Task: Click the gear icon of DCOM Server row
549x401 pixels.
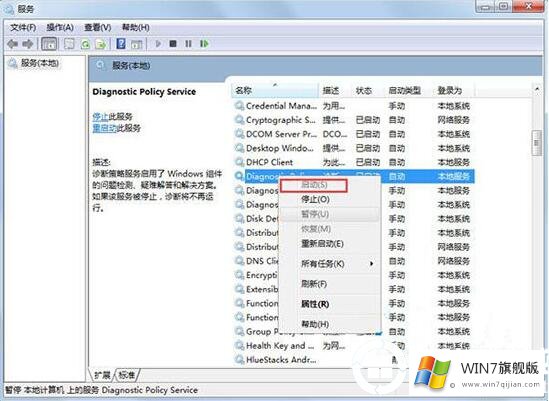Action: (x=239, y=134)
